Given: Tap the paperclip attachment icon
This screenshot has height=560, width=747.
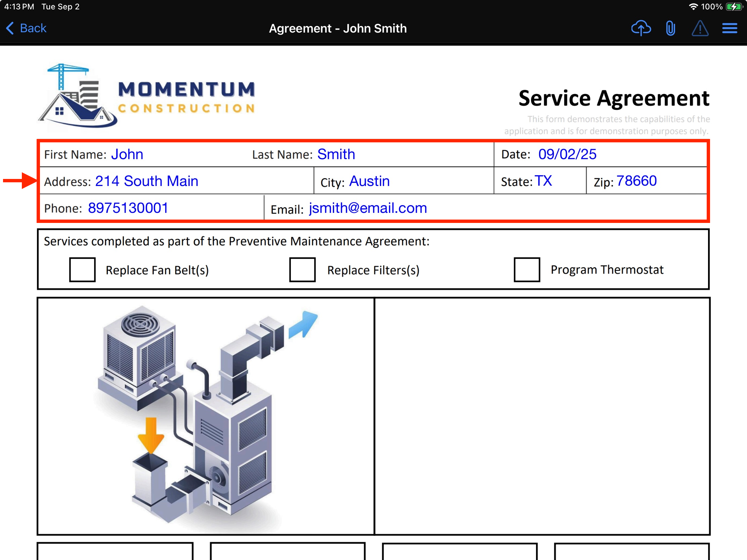Looking at the screenshot, I should click(x=670, y=28).
